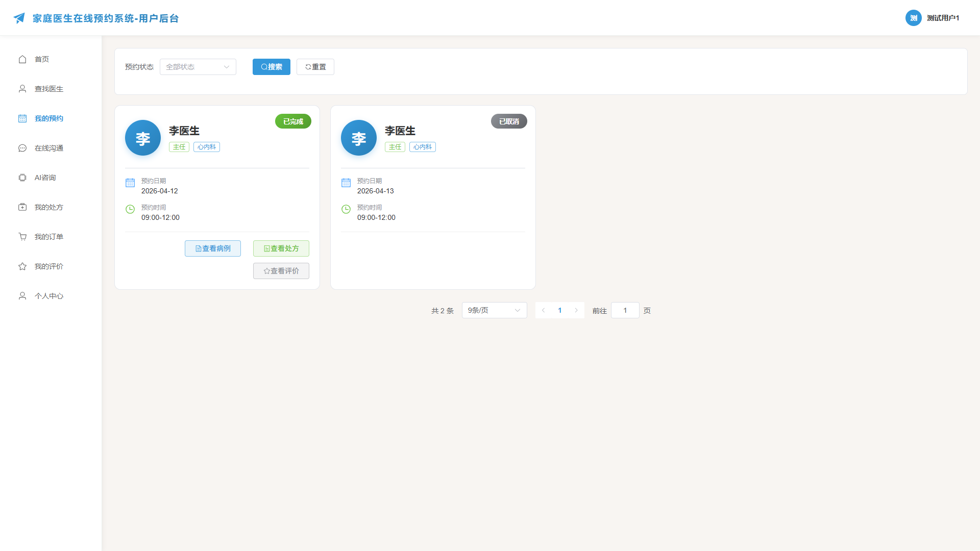Click the 重置 reset button
This screenshot has width=980, height=551.
(x=315, y=67)
